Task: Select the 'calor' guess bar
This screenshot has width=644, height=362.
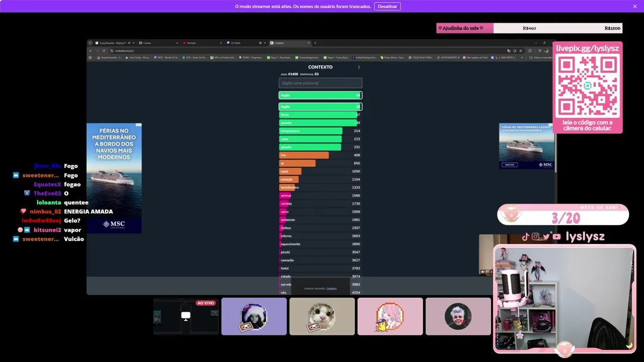Action: pyautogui.click(x=320, y=139)
